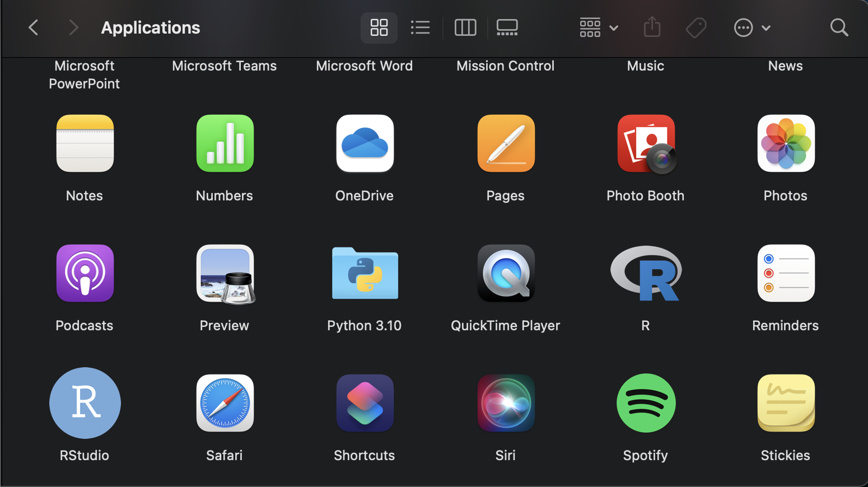Click the Shortcuts app icon
The image size is (868, 487).
365,403
